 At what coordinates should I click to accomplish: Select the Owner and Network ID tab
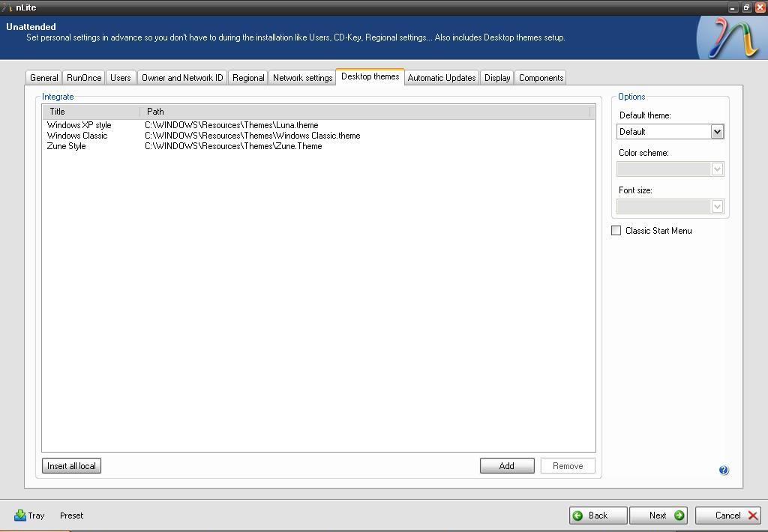[x=182, y=78]
